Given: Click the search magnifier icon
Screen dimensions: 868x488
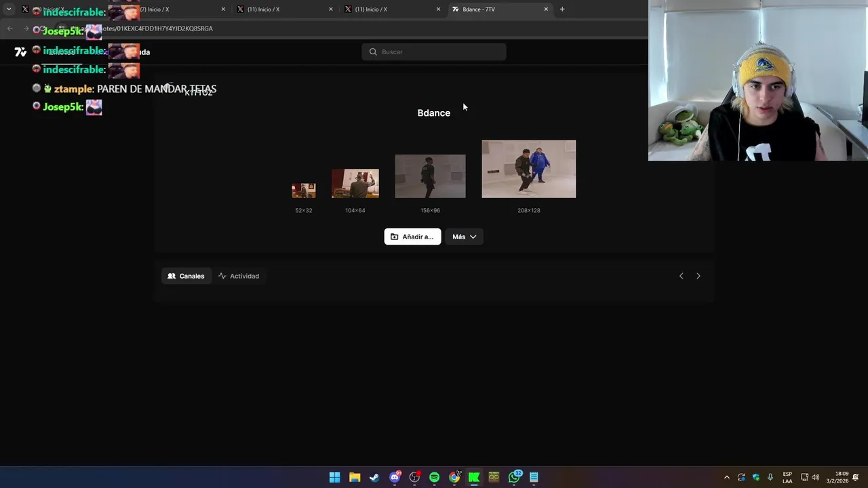Looking at the screenshot, I should click(x=373, y=52).
